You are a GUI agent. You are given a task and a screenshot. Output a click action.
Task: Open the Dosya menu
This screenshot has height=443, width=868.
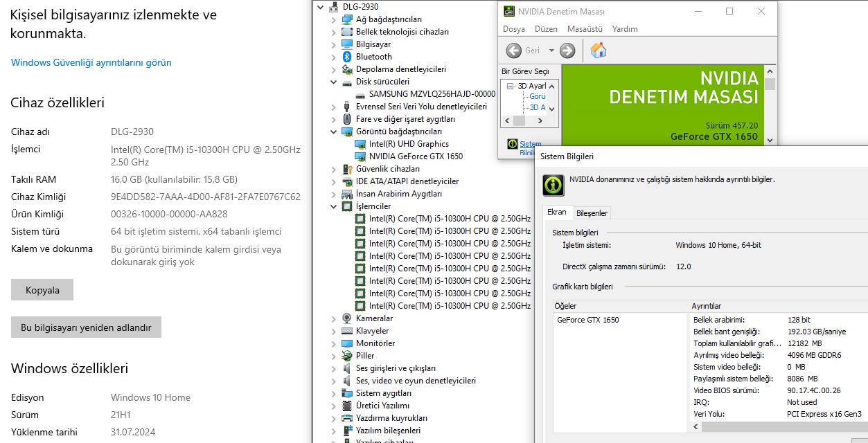click(514, 29)
